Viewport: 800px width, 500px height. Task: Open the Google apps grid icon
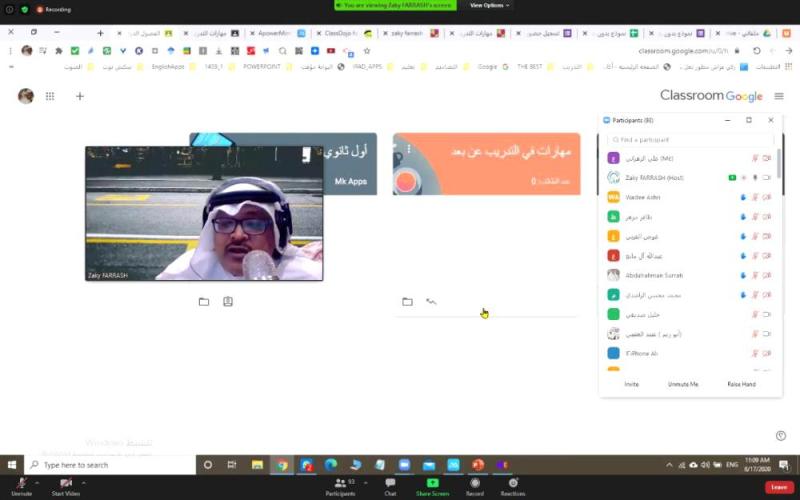click(50, 96)
